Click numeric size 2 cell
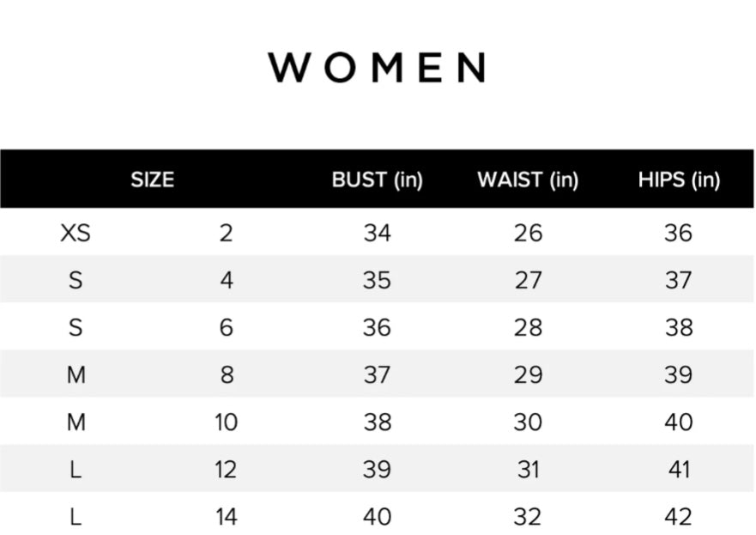 [x=226, y=233]
